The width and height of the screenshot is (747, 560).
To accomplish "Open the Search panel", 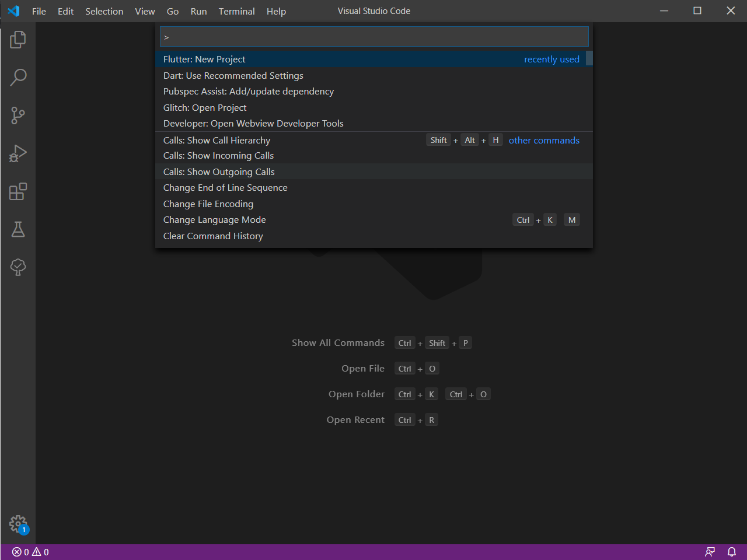I will (x=18, y=77).
